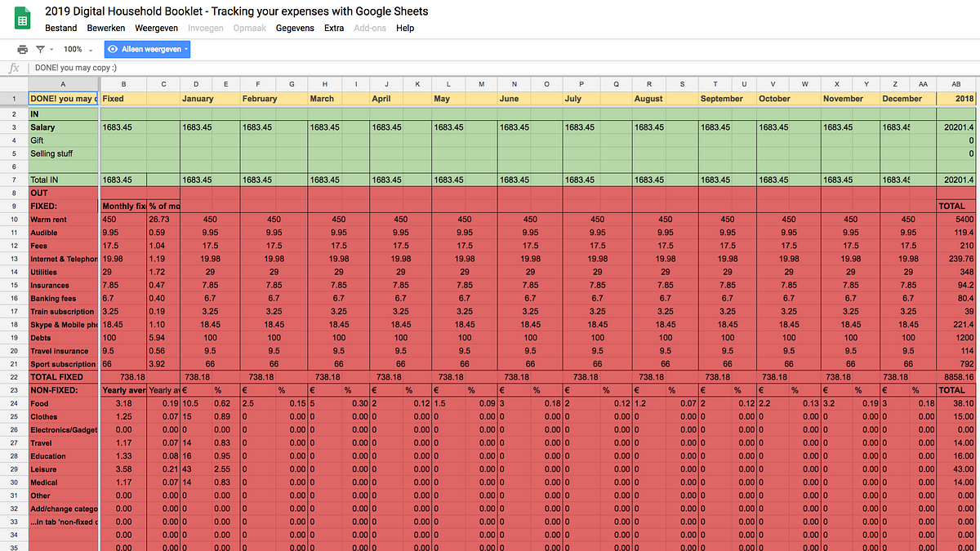Open the Invoegen menu
The width and height of the screenshot is (980, 551).
(205, 28)
